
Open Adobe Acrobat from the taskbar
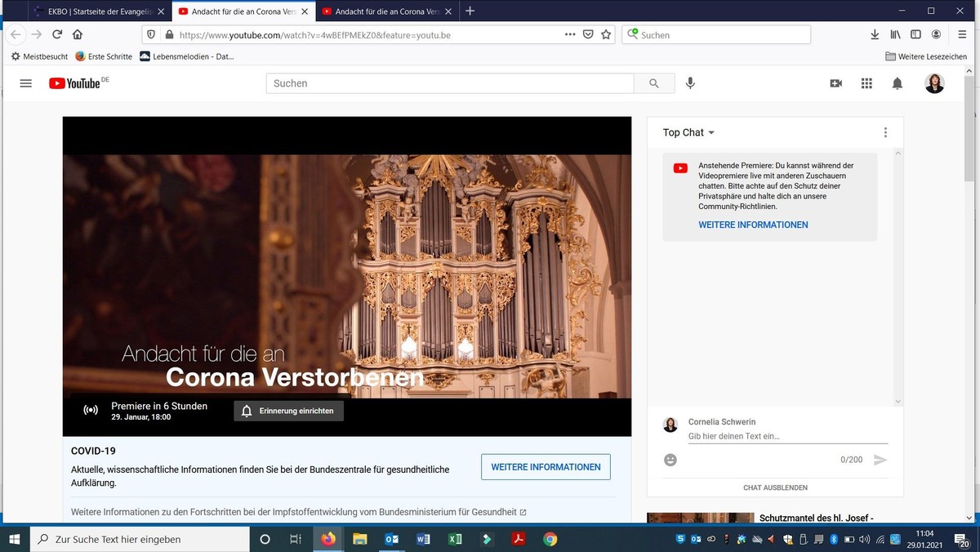point(518,539)
